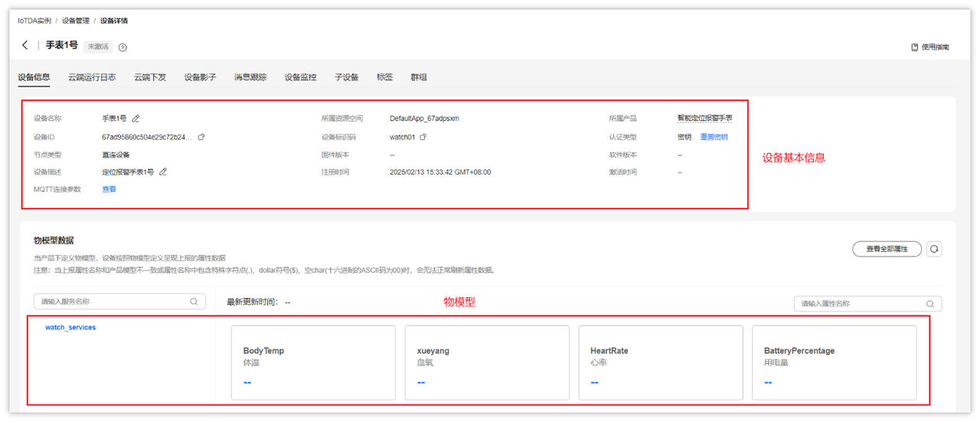The height and width of the screenshot is (422, 980).
Task: Focus the service name search field
Action: click(119, 302)
